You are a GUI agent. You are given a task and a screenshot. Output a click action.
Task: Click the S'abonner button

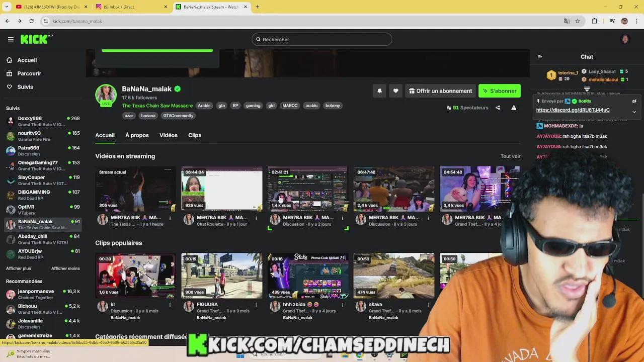pos(500,91)
